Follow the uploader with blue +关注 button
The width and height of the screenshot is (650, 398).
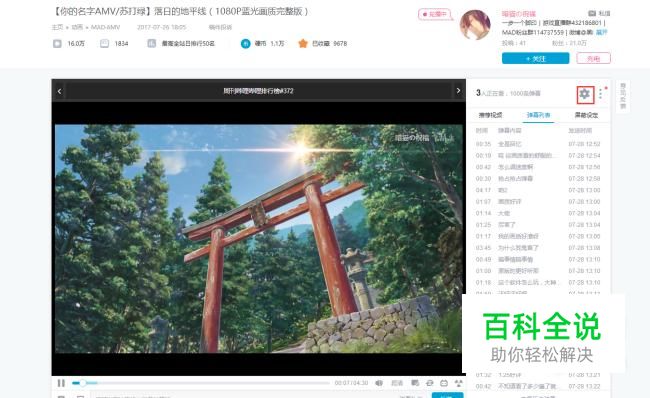click(x=536, y=58)
